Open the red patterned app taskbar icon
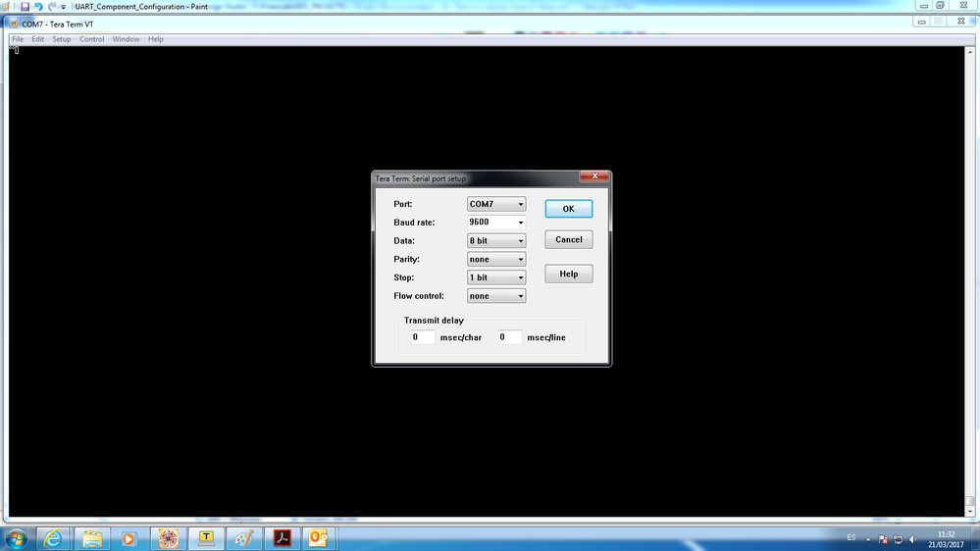 point(168,538)
